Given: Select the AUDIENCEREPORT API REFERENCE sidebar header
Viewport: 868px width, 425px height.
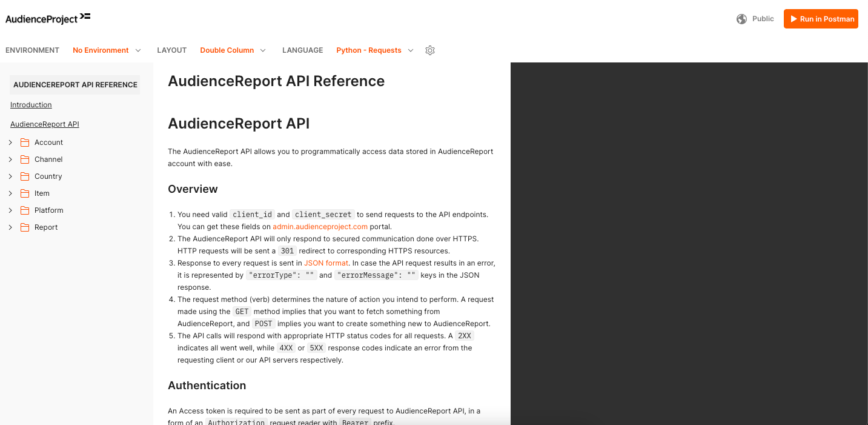Looking at the screenshot, I should [75, 85].
